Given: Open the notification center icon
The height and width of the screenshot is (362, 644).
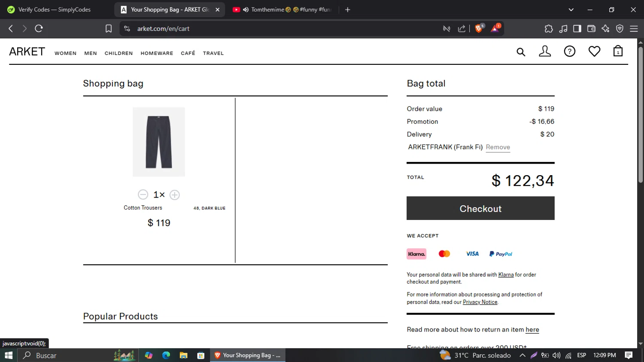Looking at the screenshot, I should click(629, 355).
